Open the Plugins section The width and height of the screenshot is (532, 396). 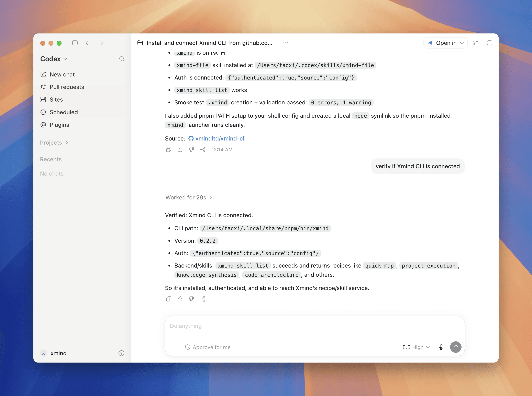coord(55,125)
